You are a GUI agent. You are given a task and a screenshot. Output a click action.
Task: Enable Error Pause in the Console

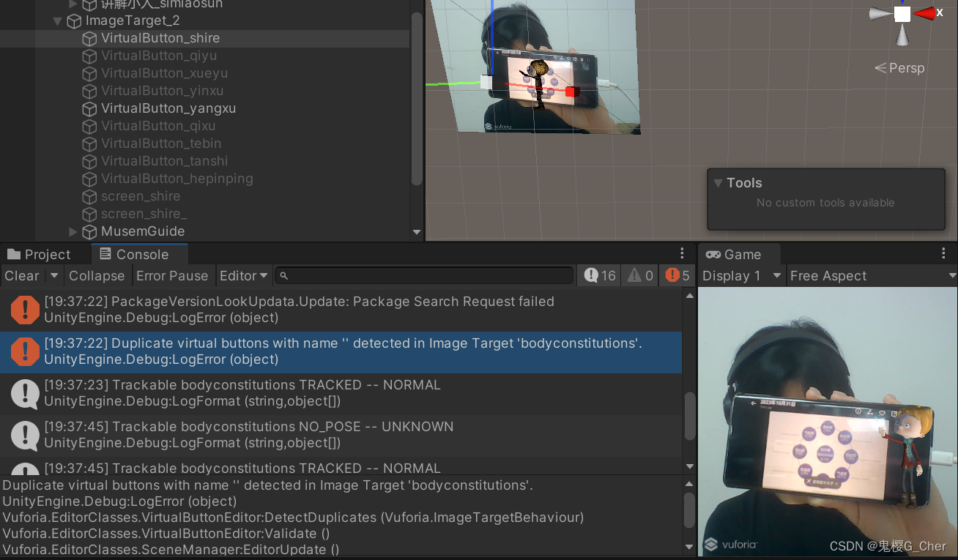[x=173, y=276]
